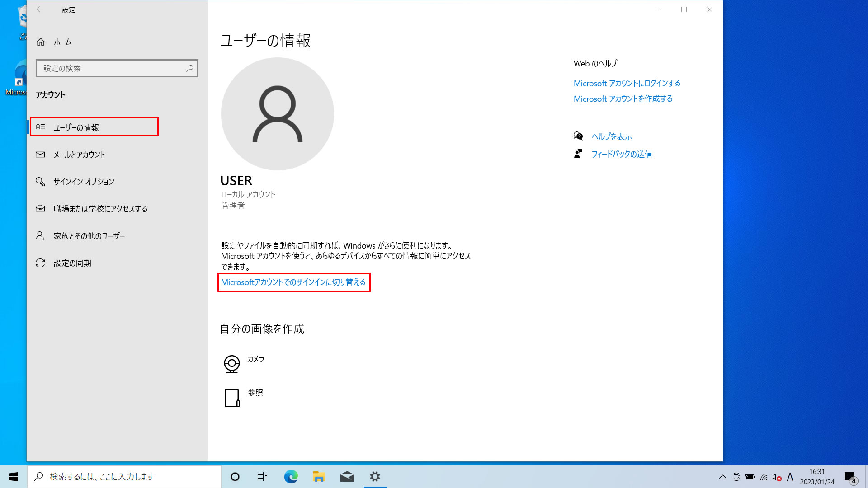Image resolution: width=868 pixels, height=488 pixels.
Task: Open File Explorer from the taskbar
Action: pos(319,477)
